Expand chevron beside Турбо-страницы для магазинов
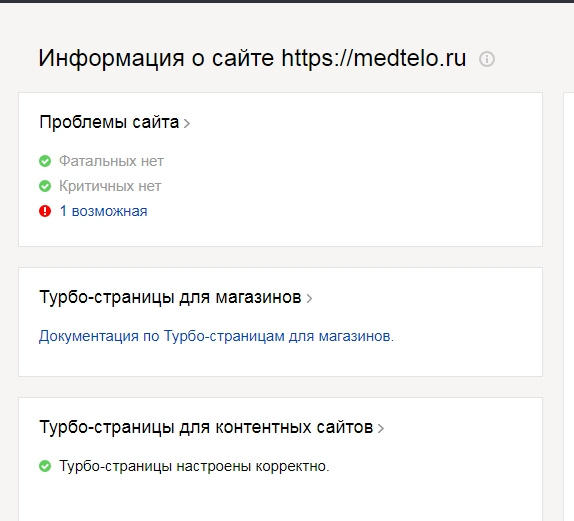Screen dimensions: 574x521 coord(309,298)
